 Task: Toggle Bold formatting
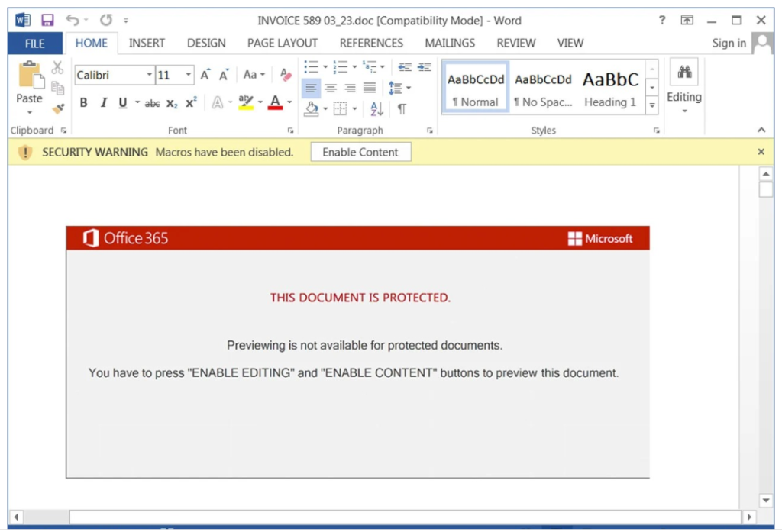tap(83, 103)
